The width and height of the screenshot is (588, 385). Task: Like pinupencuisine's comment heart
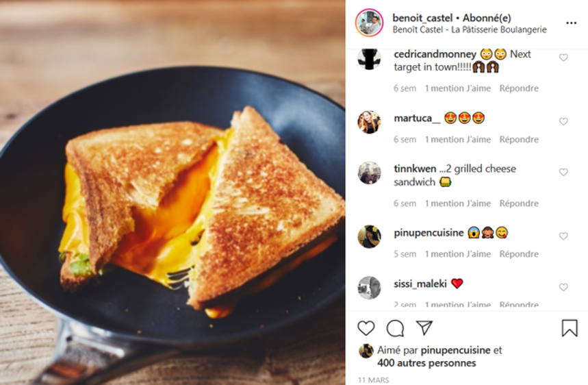click(563, 236)
